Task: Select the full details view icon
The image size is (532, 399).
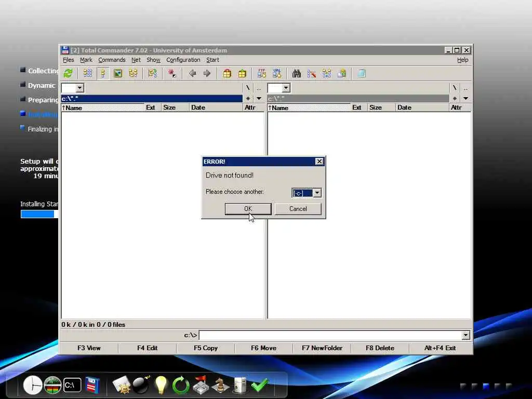Action: click(102, 73)
